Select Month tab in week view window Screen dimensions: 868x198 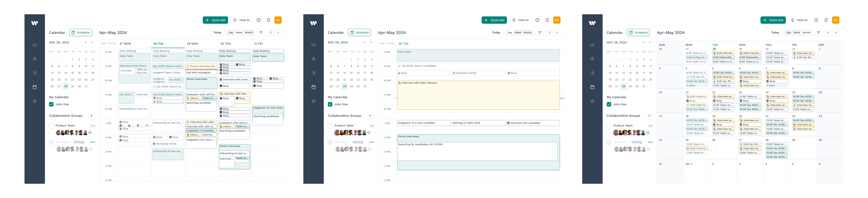(249, 33)
